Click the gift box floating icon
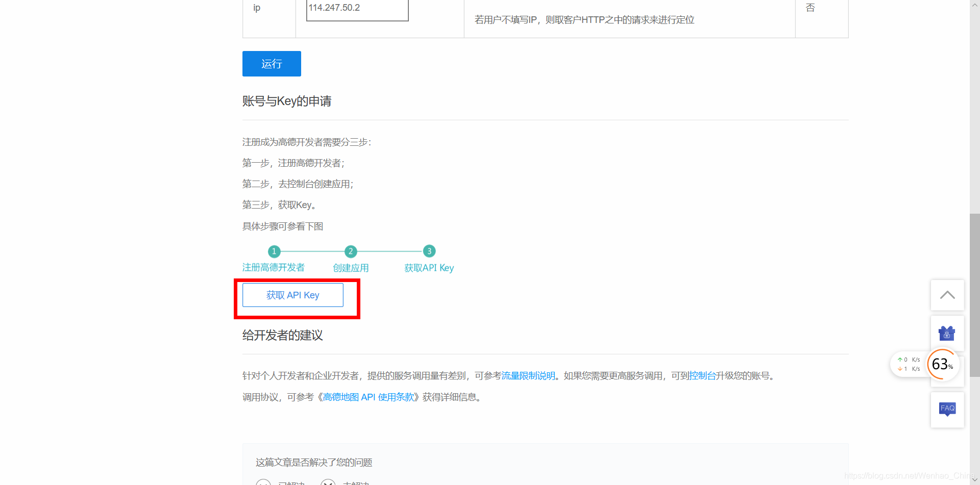This screenshot has width=980, height=485. pos(947,334)
